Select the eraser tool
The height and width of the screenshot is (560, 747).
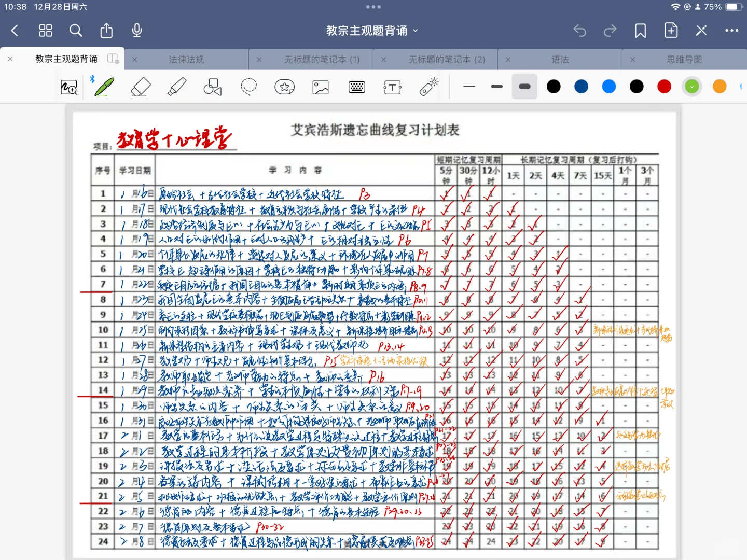tap(140, 87)
